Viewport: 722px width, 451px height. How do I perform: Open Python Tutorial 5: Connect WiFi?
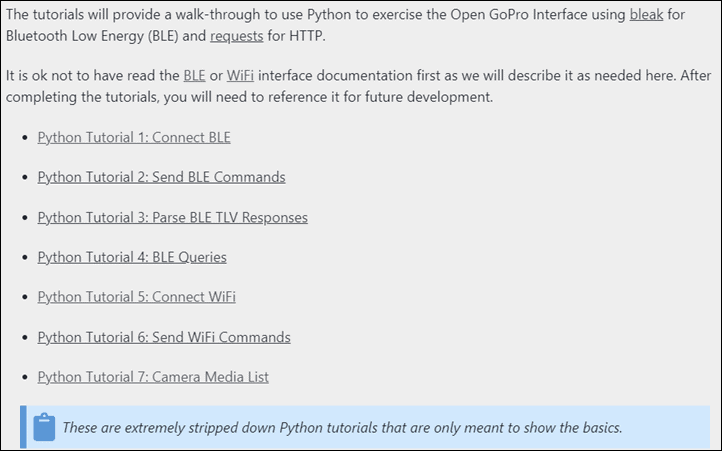pyautogui.click(x=137, y=297)
